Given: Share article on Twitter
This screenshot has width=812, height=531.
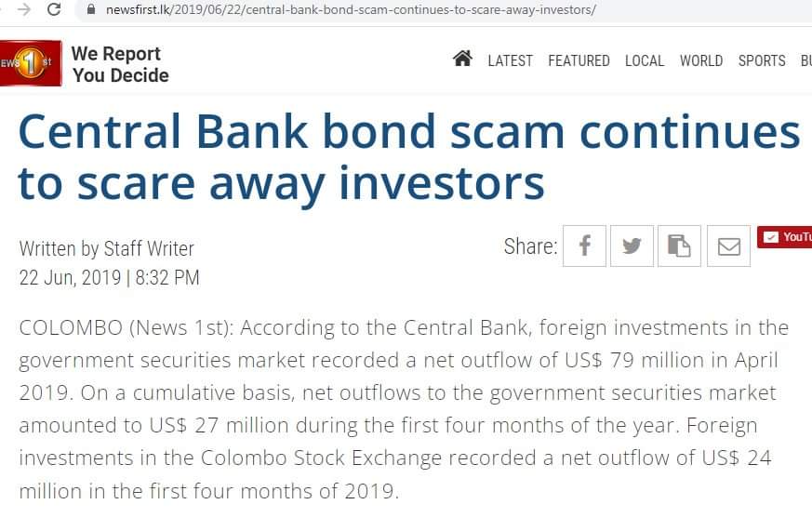Looking at the screenshot, I should point(632,246).
